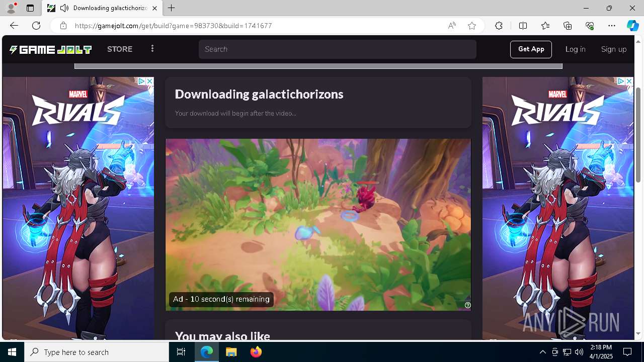Open the clock showing 2:18 PM
The width and height of the screenshot is (644, 362).
point(601,352)
